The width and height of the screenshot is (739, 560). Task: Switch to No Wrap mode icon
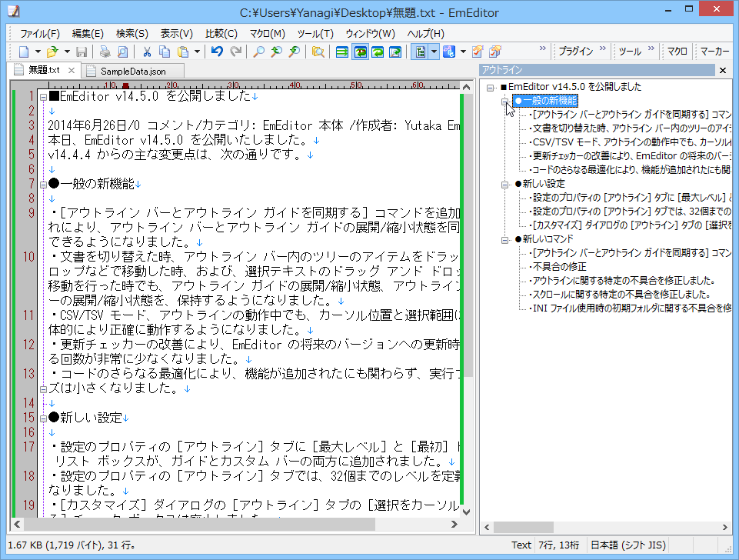[342, 52]
